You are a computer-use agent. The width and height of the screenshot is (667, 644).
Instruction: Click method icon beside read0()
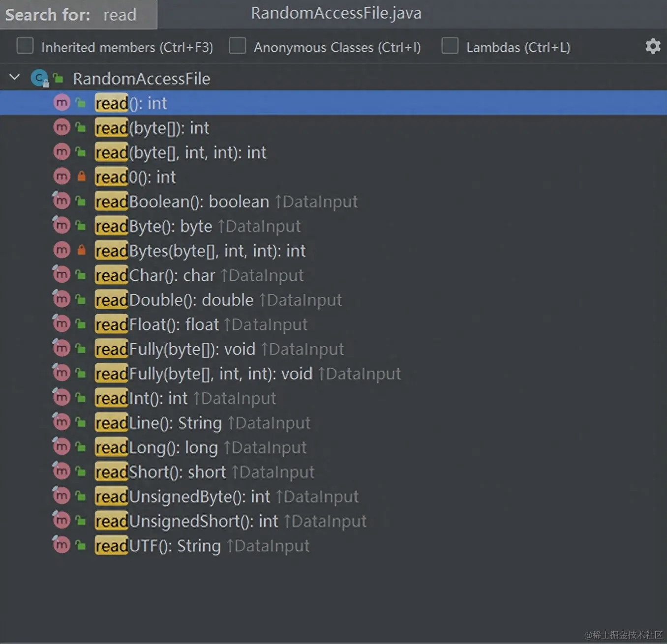pos(61,176)
